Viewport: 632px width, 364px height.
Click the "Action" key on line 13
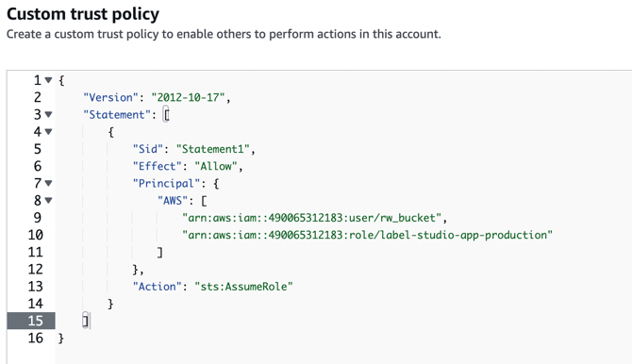[x=158, y=287]
